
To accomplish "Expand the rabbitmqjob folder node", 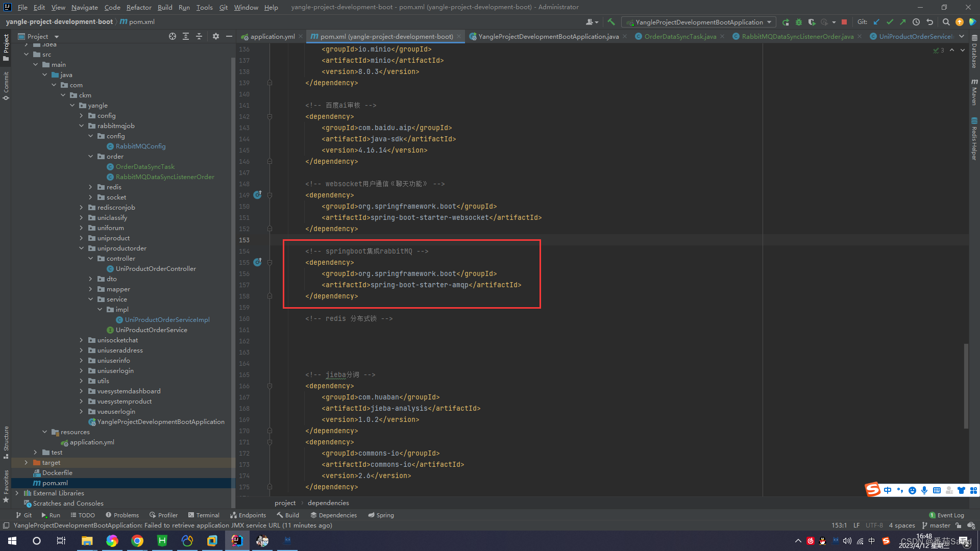I will [81, 126].
